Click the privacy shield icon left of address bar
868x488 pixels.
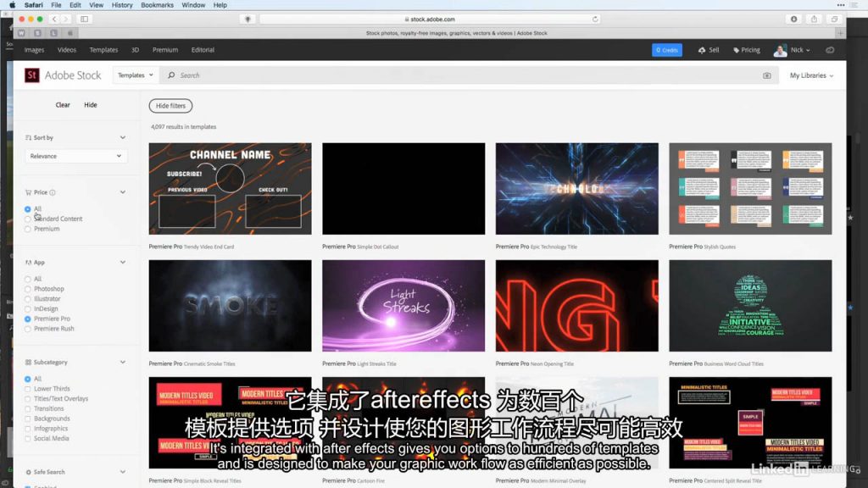click(248, 19)
